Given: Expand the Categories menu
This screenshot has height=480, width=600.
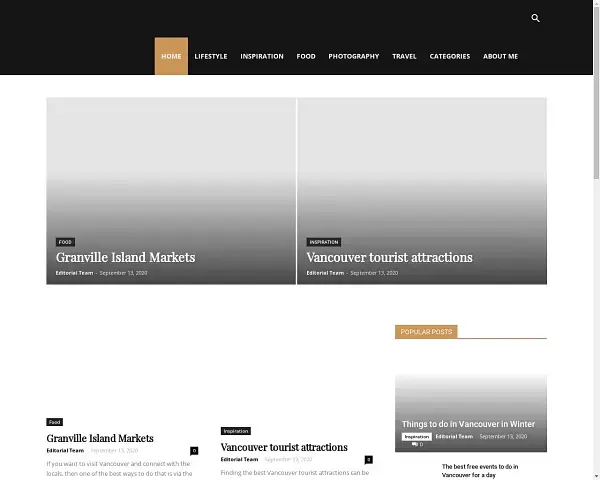Looking at the screenshot, I should [x=450, y=56].
